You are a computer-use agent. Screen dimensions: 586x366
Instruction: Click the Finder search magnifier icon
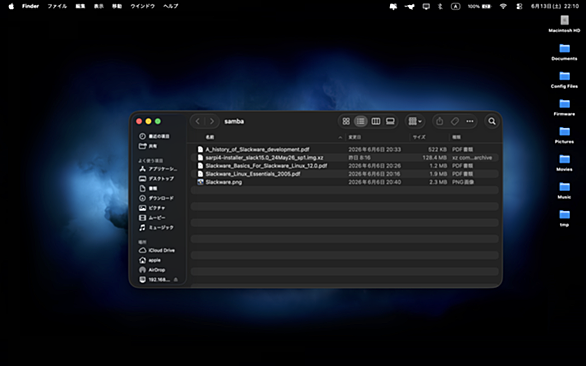(x=492, y=121)
